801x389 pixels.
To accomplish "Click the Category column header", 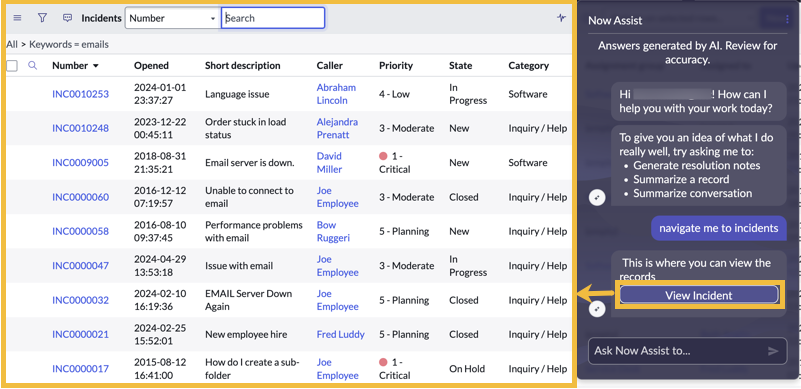I will click(x=529, y=65).
